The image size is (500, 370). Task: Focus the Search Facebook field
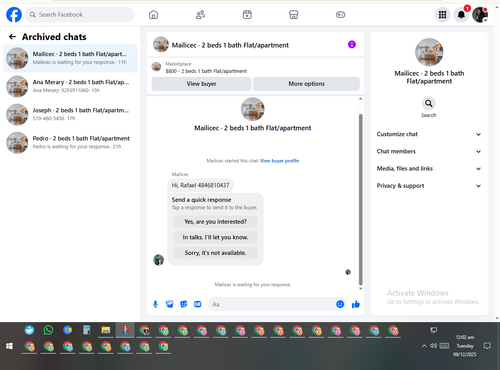pyautogui.click(x=80, y=15)
